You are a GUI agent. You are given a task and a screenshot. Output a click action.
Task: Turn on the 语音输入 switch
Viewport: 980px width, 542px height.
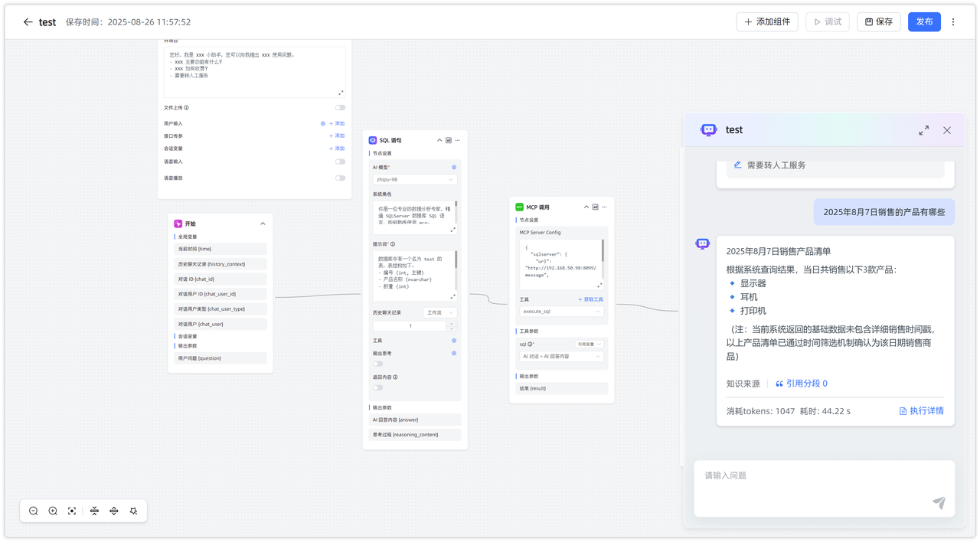pos(340,162)
